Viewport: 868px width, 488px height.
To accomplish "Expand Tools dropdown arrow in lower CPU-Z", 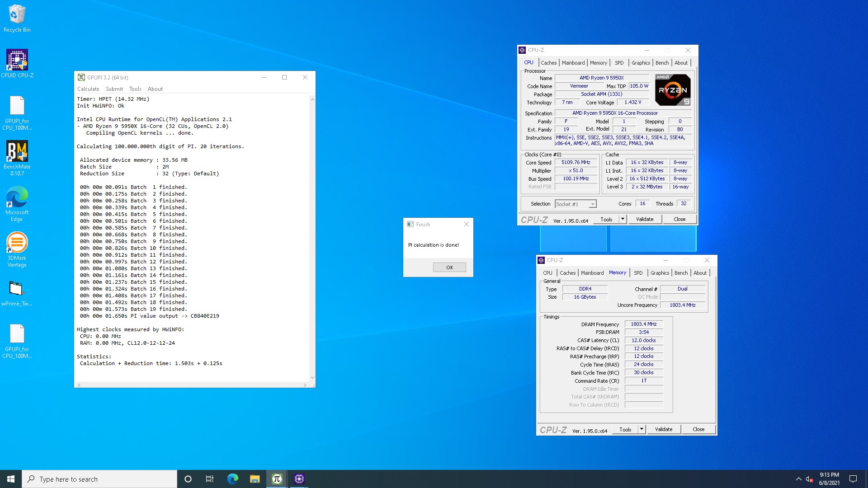I will point(642,430).
